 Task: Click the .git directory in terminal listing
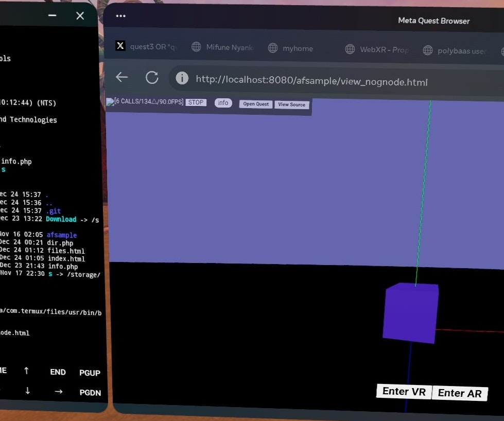tap(54, 211)
